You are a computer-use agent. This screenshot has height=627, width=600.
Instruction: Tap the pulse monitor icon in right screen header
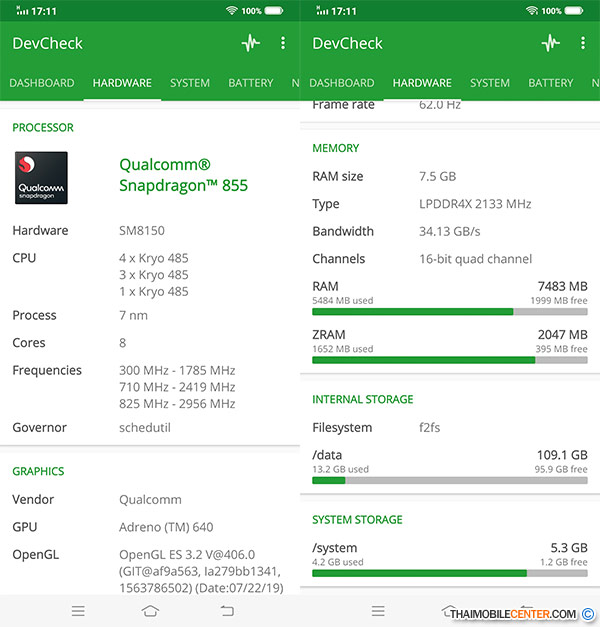(550, 43)
